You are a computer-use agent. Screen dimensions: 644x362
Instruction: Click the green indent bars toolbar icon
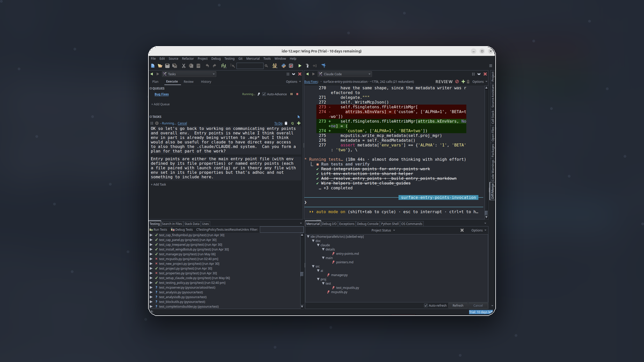[x=224, y=65]
